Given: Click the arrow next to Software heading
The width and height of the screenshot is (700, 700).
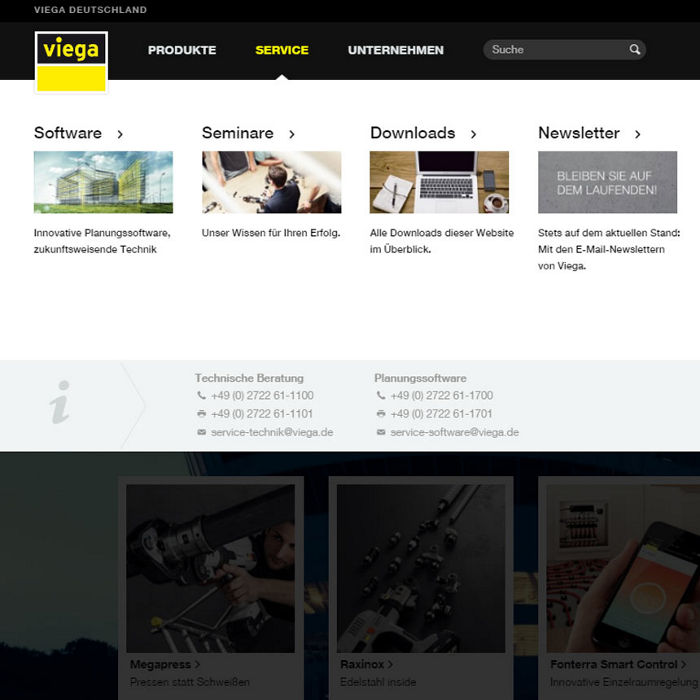Looking at the screenshot, I should (x=120, y=134).
